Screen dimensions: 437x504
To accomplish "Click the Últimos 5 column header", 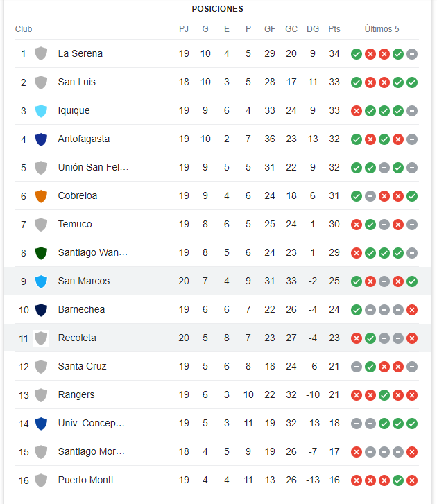I will tap(382, 29).
